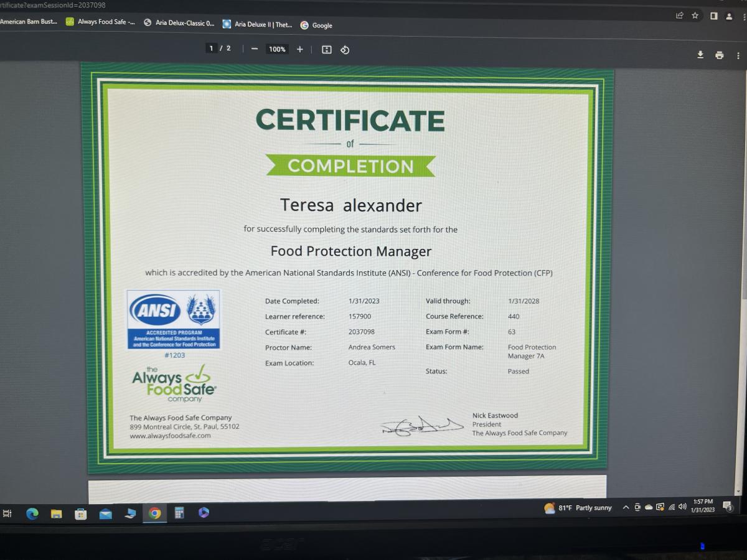747x560 pixels.
Task: Zoom in the PDF with the plus button
Action: [299, 49]
